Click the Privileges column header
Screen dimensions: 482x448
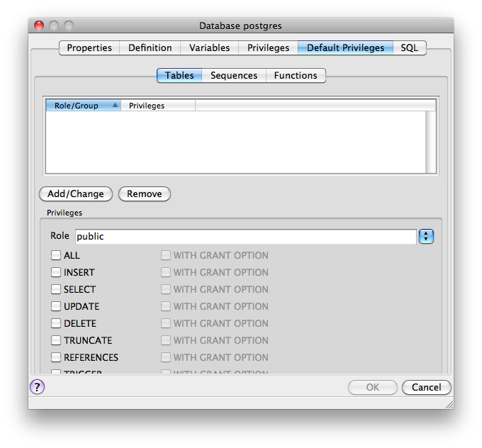(157, 106)
